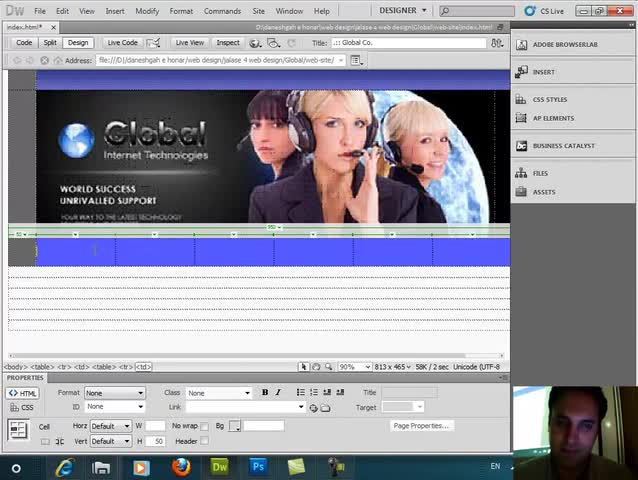Click the Text Outdent icon
Image resolution: width=638 pixels, height=480 pixels.
tap(327, 392)
